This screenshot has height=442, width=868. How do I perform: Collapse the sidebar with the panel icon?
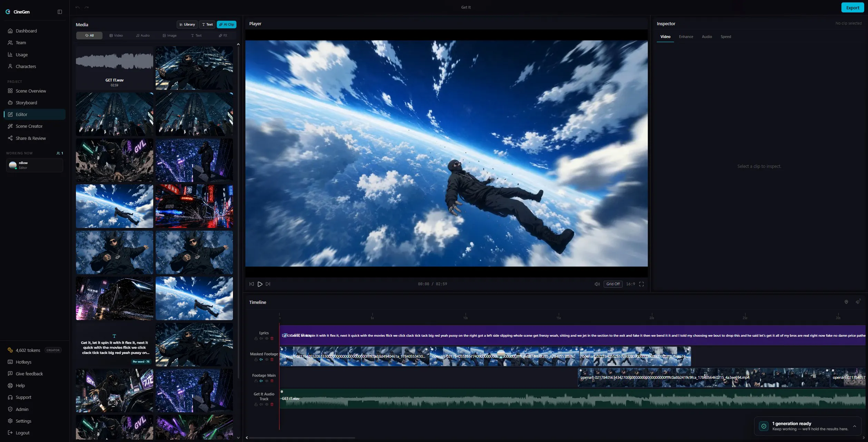(x=60, y=12)
